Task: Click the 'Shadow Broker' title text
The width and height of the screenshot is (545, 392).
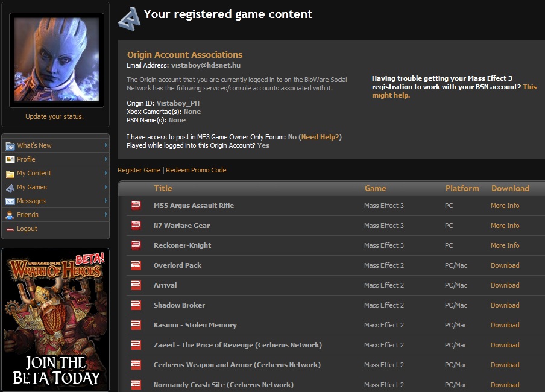Action: pyautogui.click(x=179, y=305)
